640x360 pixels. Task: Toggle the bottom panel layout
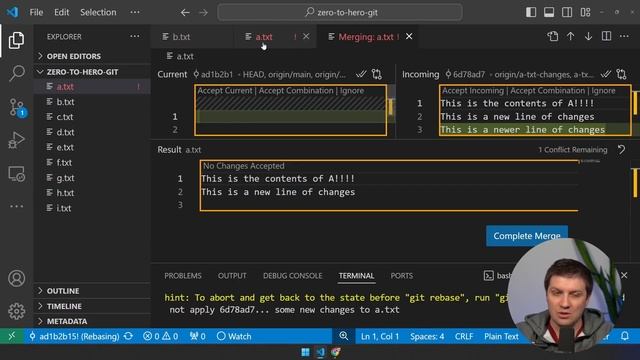pyautogui.click(x=549, y=12)
